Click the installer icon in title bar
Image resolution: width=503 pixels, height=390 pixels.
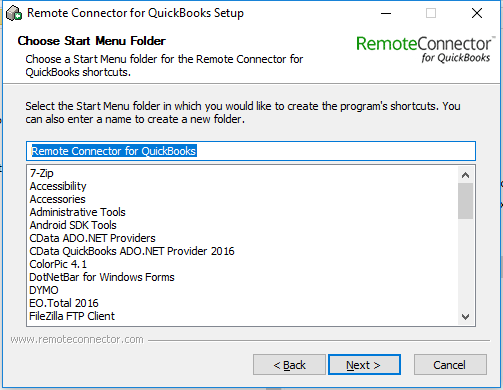14,13
